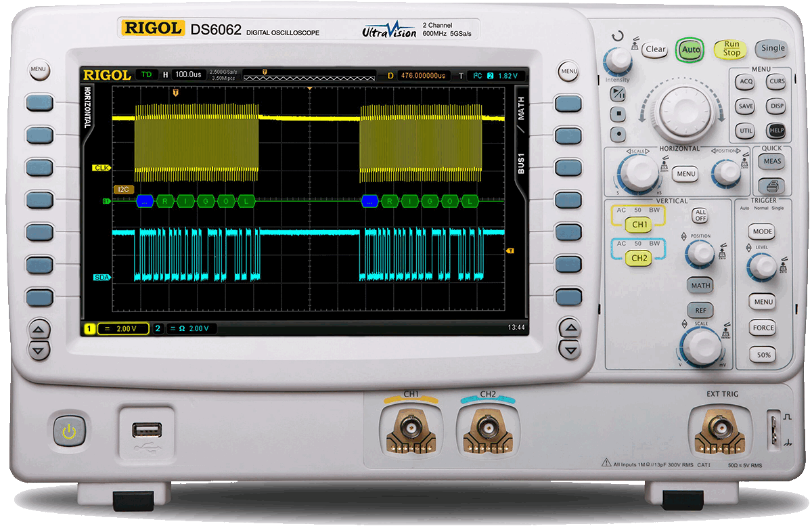Viewport: 812px width, 526px height.
Task: Click the channel 1 2.00 V scale box
Action: click(x=124, y=329)
